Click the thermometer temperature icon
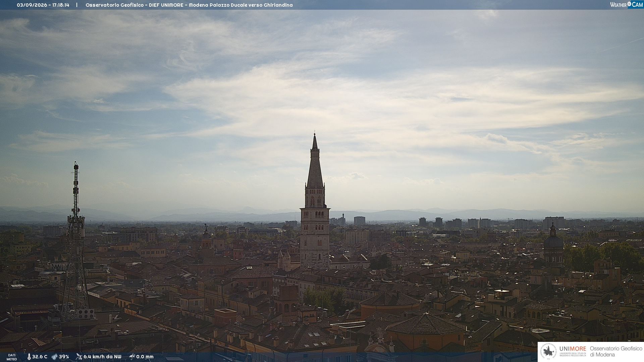The image size is (644, 362). (x=29, y=357)
